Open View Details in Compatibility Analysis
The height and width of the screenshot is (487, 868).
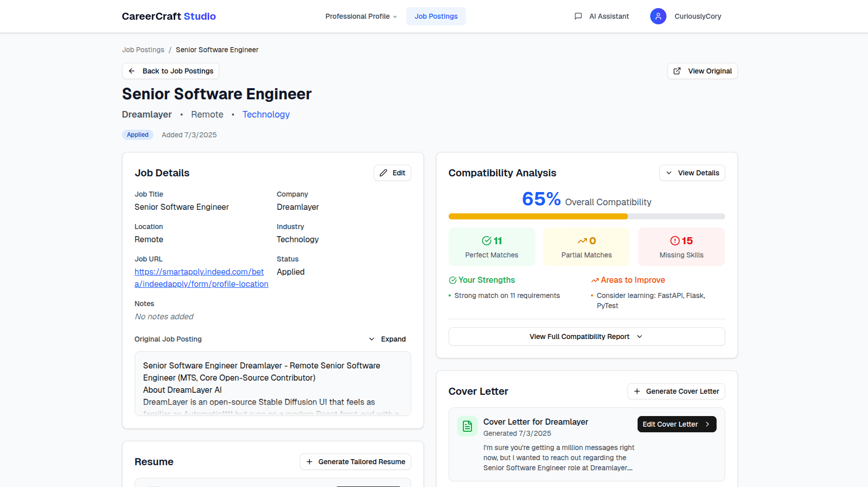click(x=692, y=173)
